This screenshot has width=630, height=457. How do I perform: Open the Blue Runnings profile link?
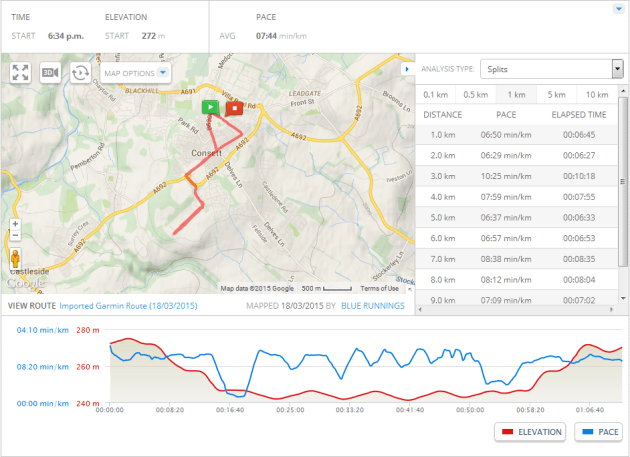[373, 305]
